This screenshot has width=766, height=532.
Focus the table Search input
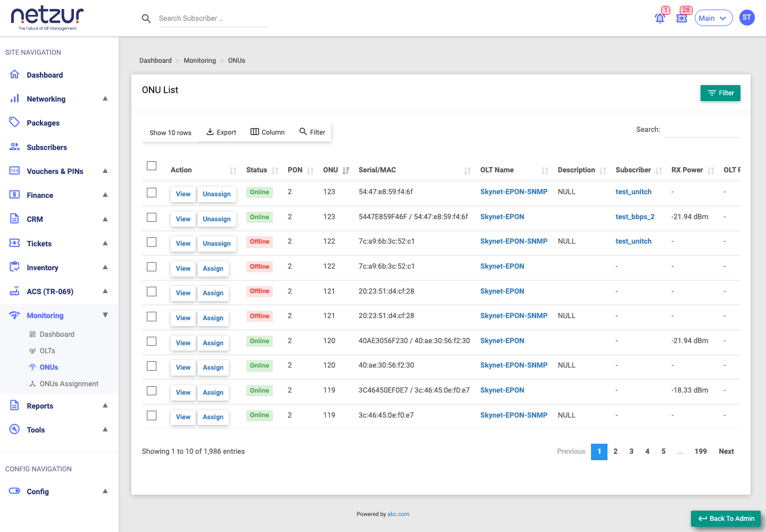(702, 129)
